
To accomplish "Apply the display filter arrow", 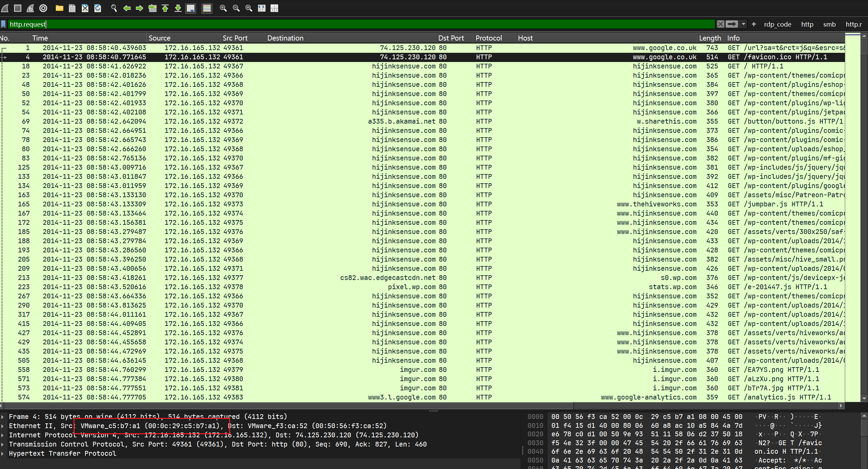I will tap(732, 24).
